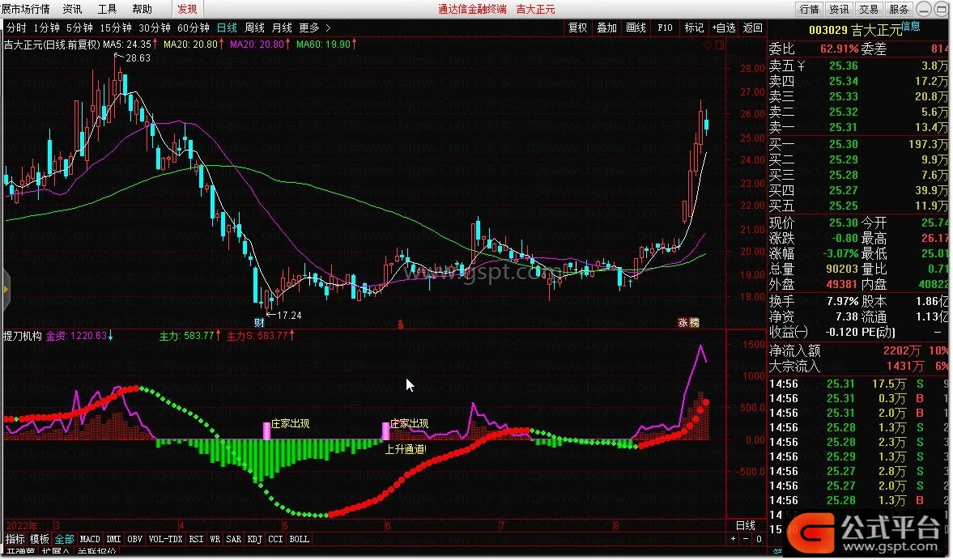The image size is (953, 560).
Task: Click the 返回 back button
Action: [x=752, y=28]
